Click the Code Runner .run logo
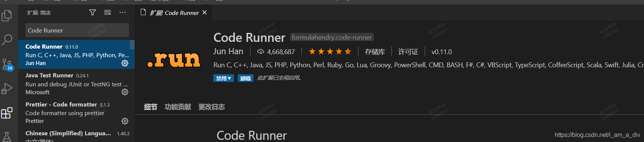 pyautogui.click(x=174, y=59)
